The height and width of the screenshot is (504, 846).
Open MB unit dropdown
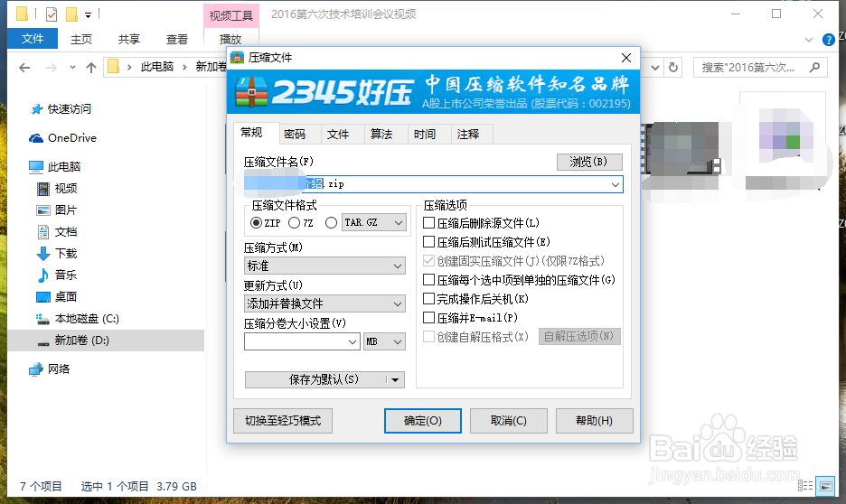tap(384, 341)
